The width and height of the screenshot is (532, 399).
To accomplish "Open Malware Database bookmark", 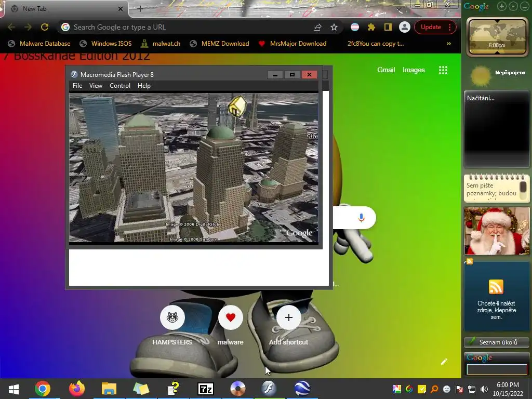I will click(39, 44).
